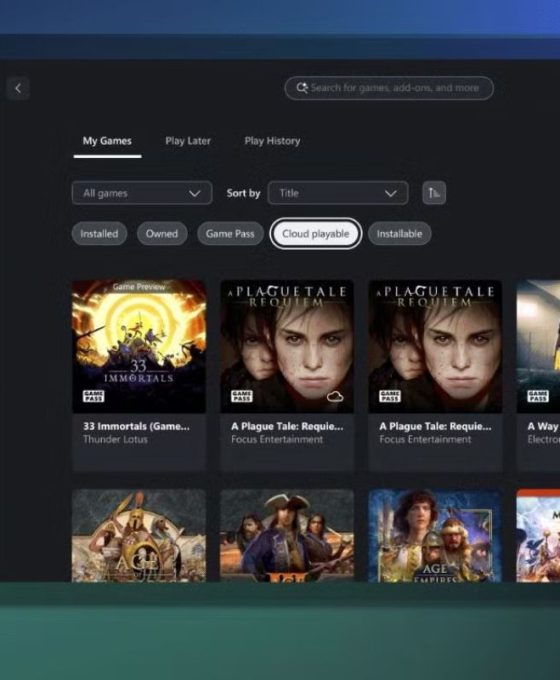Go back using the back arrow button
Image resolution: width=560 pixels, height=680 pixels.
(18, 88)
